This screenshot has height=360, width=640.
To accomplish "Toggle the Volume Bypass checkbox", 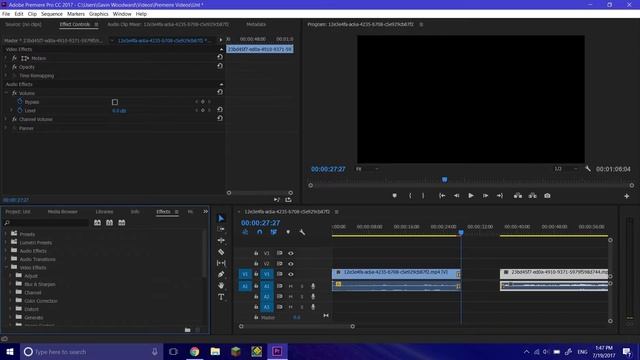I will click(x=115, y=102).
